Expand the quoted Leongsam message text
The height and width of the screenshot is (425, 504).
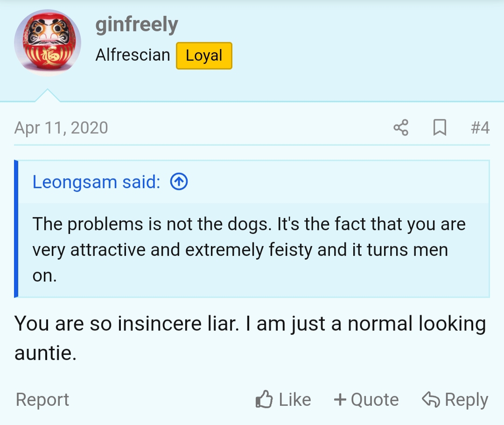[x=249, y=250]
